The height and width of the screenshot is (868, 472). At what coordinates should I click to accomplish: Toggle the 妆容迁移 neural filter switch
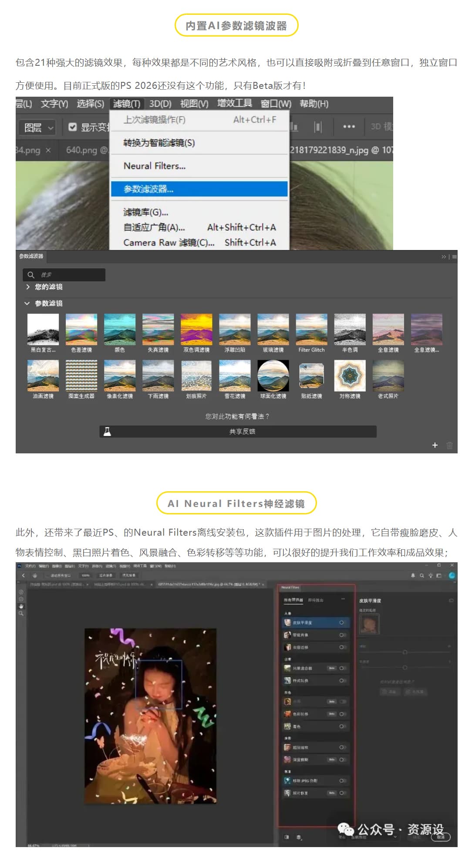(x=343, y=647)
